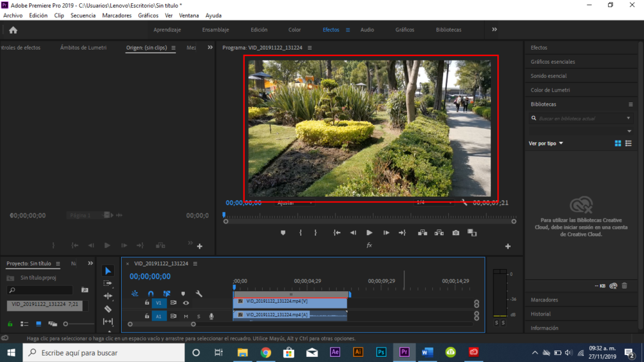Viewport: 644px width, 362px height.
Task: Toggle the timeline Snap magnet
Action: (x=151, y=294)
